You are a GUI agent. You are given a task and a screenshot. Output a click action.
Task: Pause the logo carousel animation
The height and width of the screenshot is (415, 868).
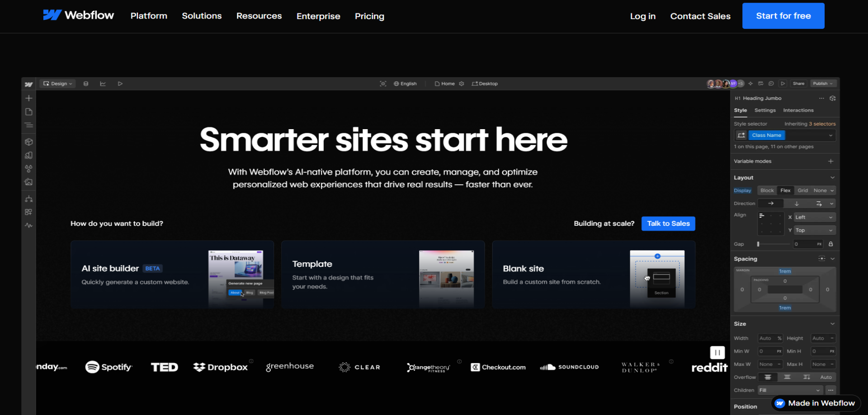click(x=717, y=353)
